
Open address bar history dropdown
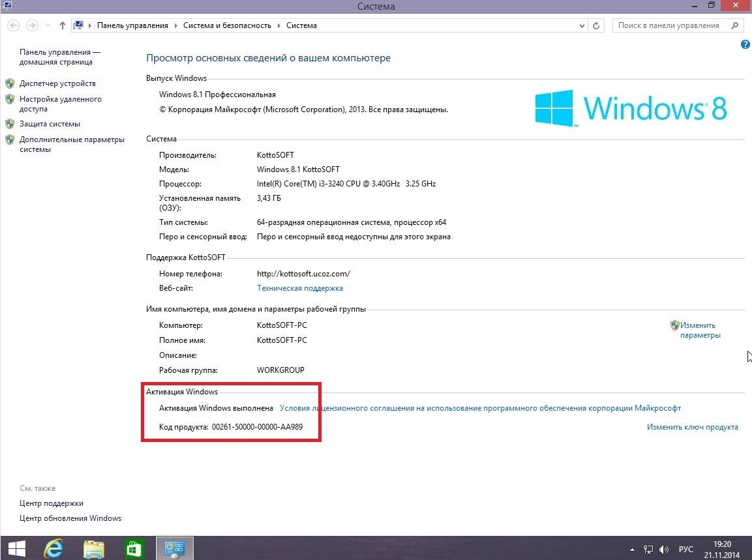582,26
